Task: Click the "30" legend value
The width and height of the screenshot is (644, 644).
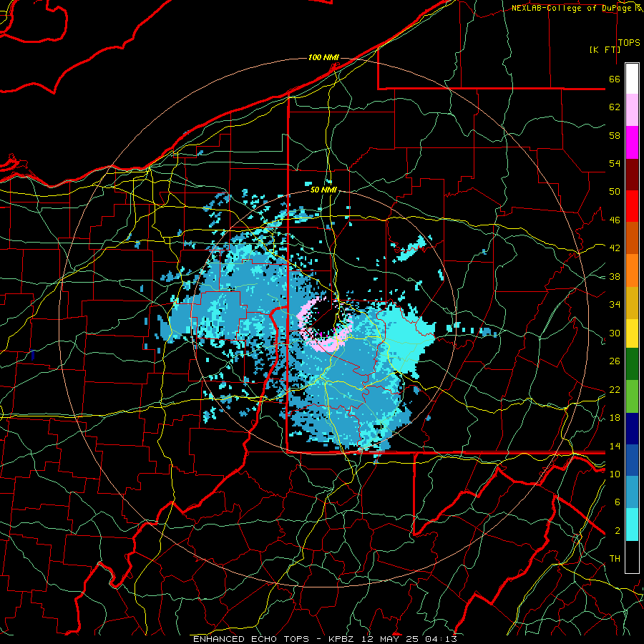Action: coord(615,333)
